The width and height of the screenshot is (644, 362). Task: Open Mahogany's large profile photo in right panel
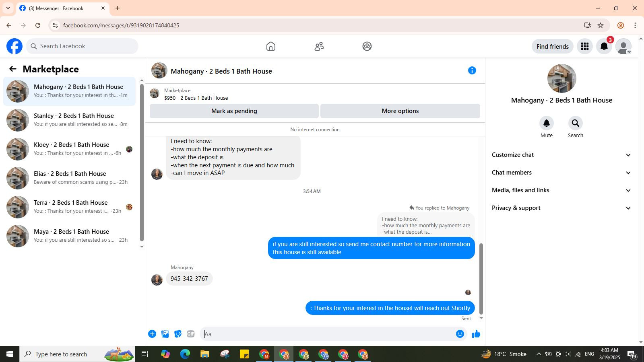pos(562,78)
